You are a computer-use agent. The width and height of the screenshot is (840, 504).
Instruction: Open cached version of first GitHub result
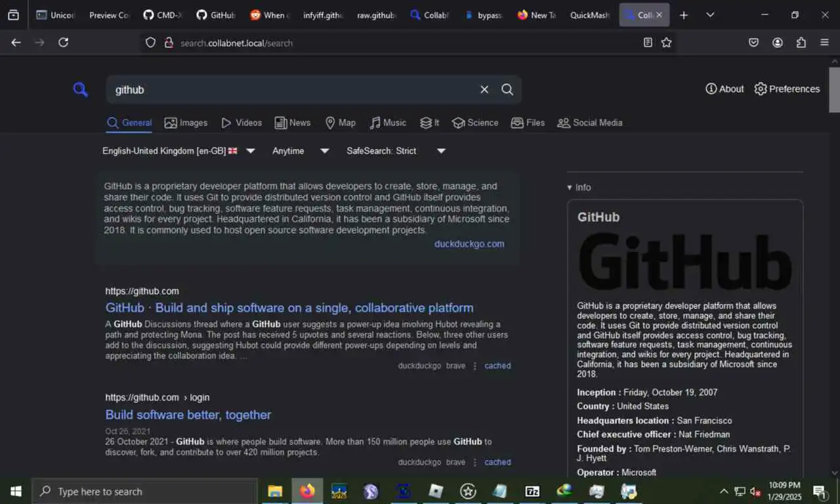click(497, 366)
